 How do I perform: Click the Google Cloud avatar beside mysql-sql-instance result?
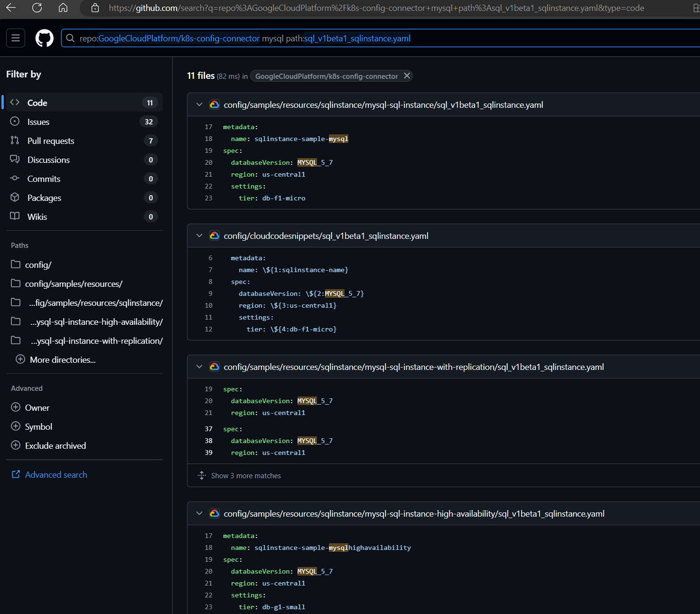pyautogui.click(x=215, y=104)
